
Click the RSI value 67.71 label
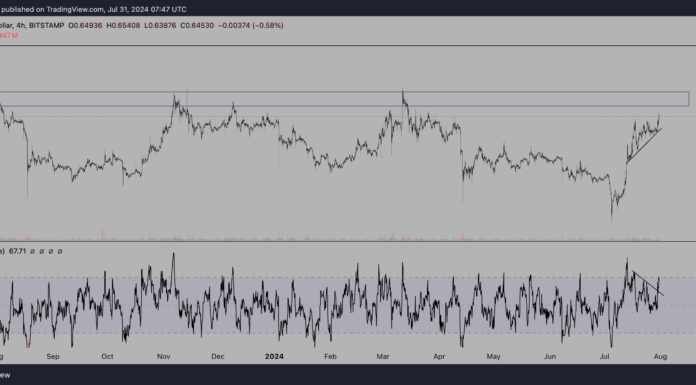pyautogui.click(x=17, y=251)
